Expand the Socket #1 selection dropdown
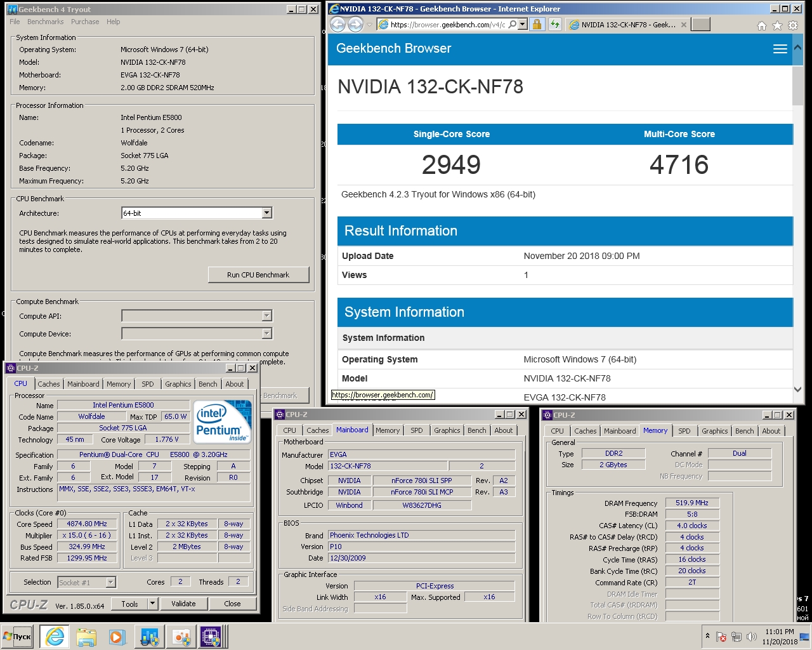This screenshot has width=812, height=650. click(x=110, y=582)
